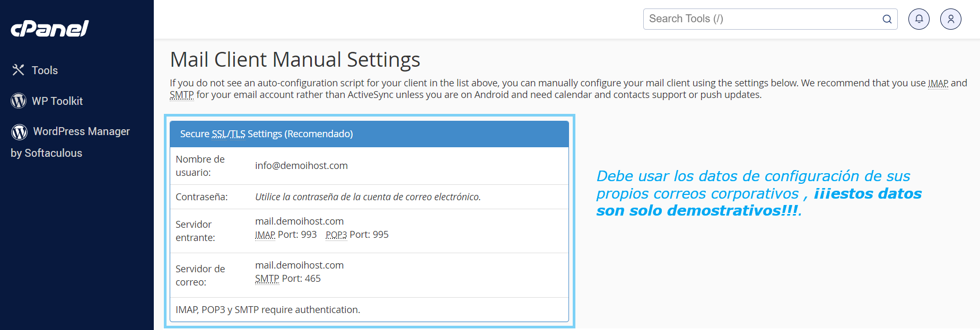Click the search magnifier icon
The width and height of the screenshot is (980, 330).
[x=887, y=19]
